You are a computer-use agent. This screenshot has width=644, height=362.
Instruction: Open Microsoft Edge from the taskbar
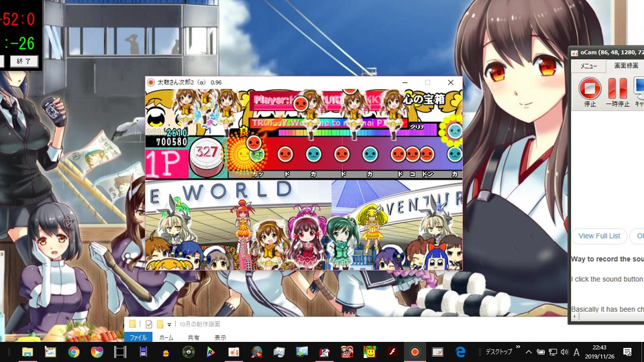460,352
